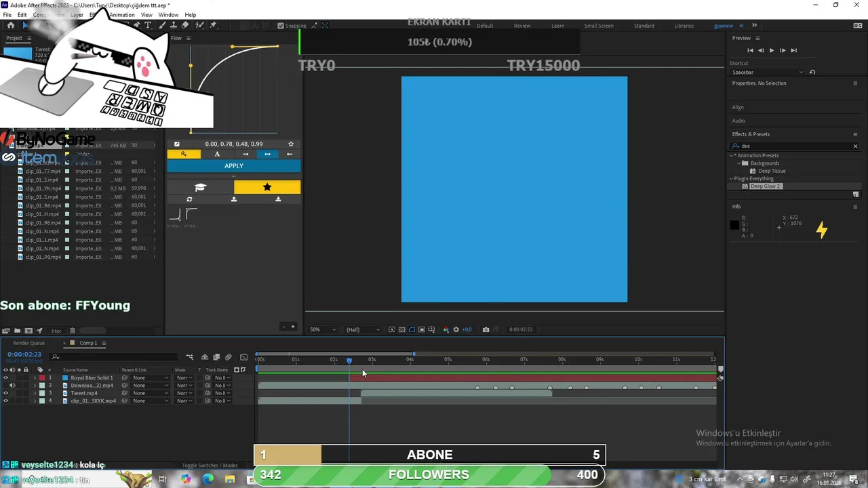Viewport: 868px width, 488px height.
Task: Jump to first frame in Preview
Action: point(750,50)
